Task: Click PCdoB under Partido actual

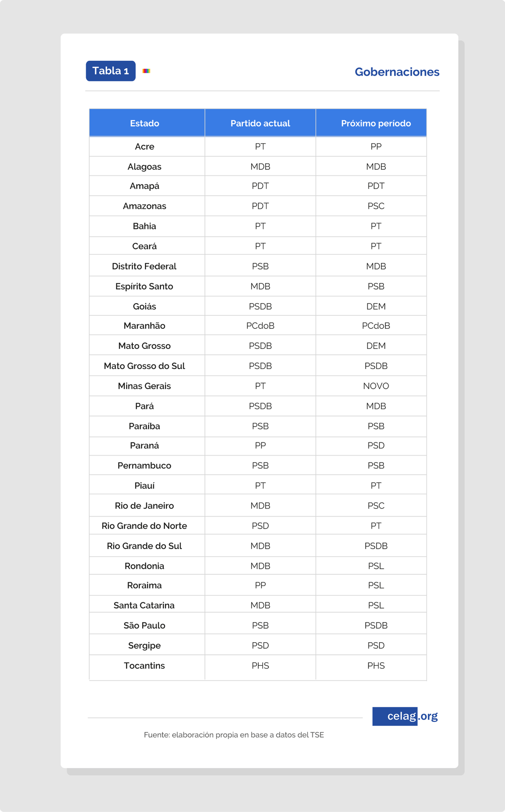Action: point(260,326)
